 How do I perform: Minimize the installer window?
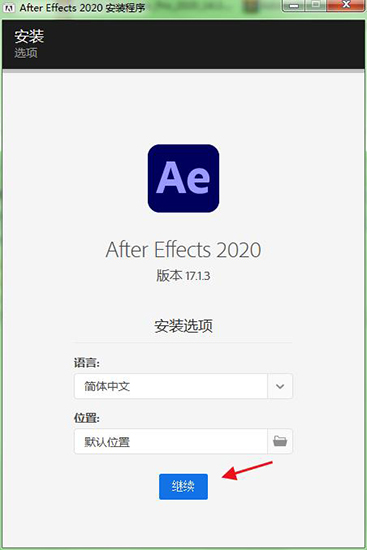coord(295,5)
